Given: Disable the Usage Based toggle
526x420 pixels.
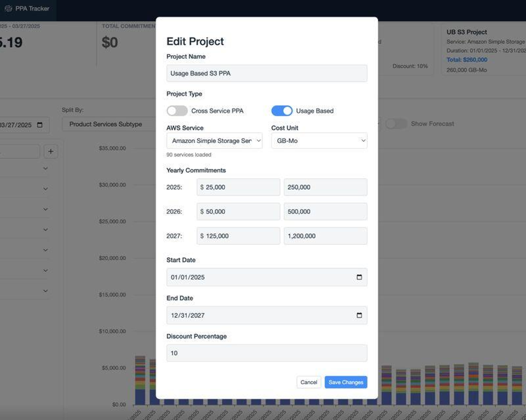Looking at the screenshot, I should click(282, 111).
